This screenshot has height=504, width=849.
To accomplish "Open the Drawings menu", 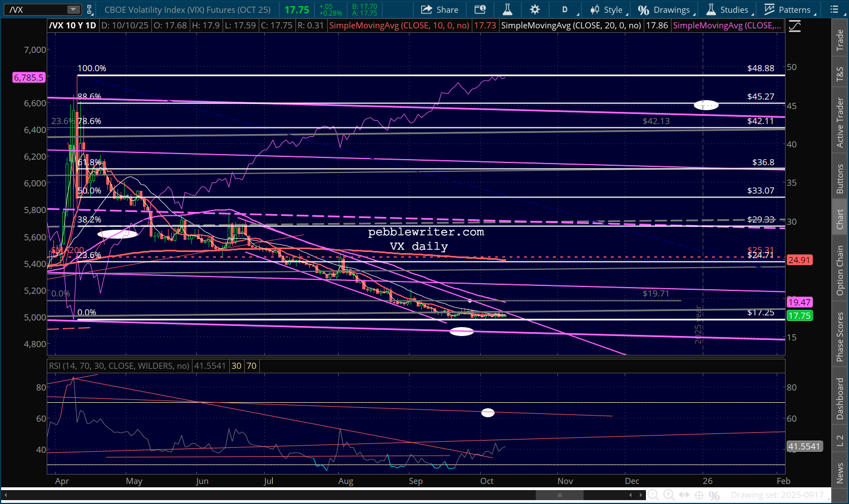I will tap(665, 9).
